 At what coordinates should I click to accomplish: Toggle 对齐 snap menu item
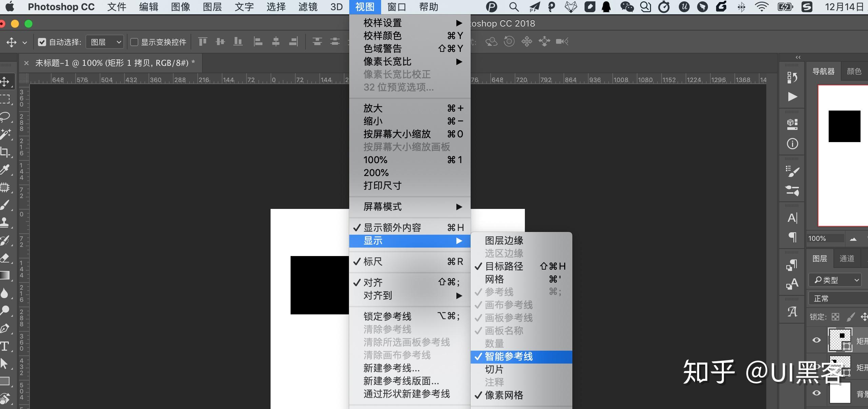[410, 282]
